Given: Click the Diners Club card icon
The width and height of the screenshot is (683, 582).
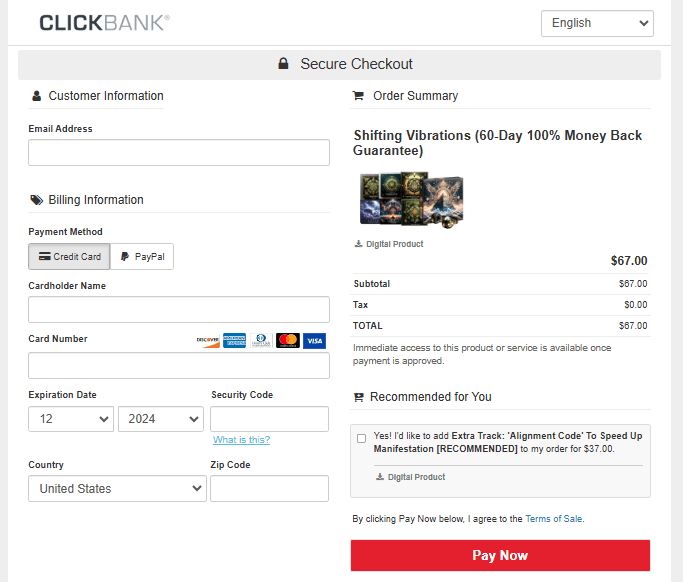Looking at the screenshot, I should click(x=261, y=340).
